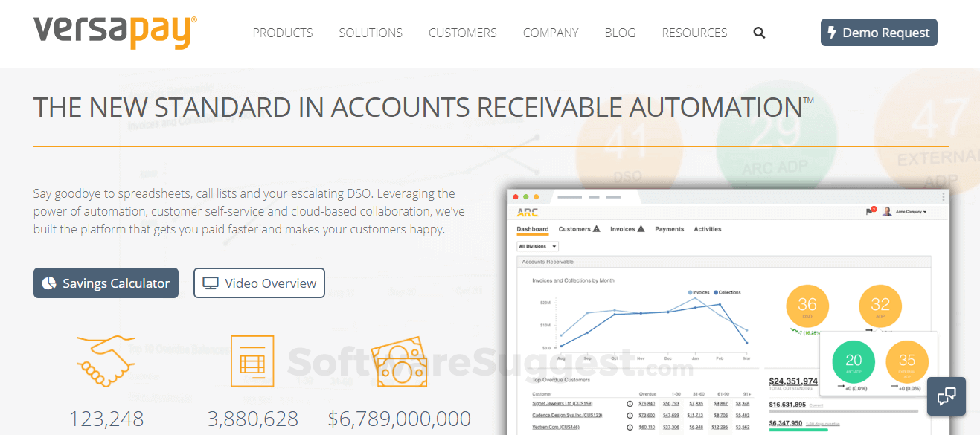980x435 pixels.
Task: Expand the Acme Company account dropdown
Action: 912,212
